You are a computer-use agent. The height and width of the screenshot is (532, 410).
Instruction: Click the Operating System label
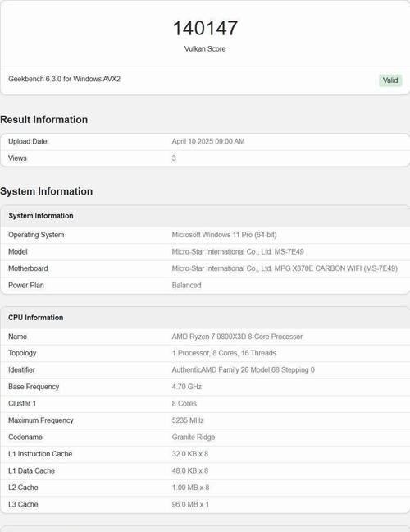[36, 235]
